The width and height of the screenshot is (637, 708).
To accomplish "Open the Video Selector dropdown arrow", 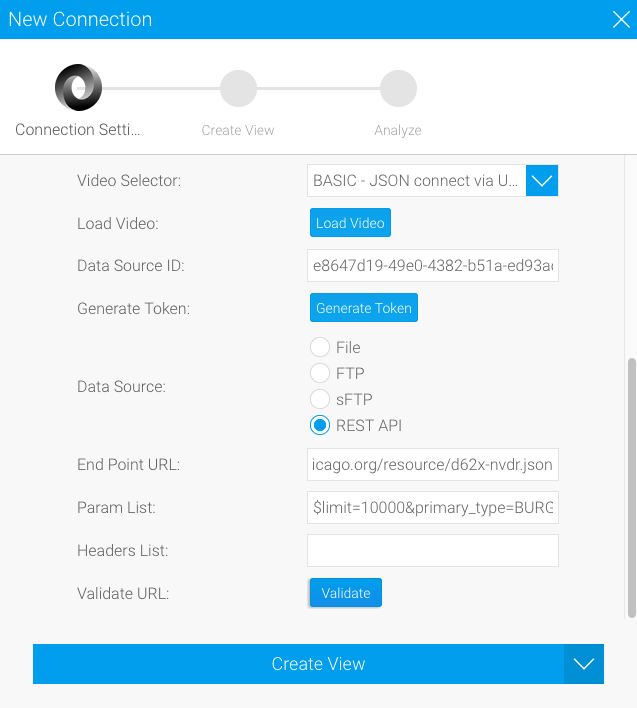I will (542, 181).
